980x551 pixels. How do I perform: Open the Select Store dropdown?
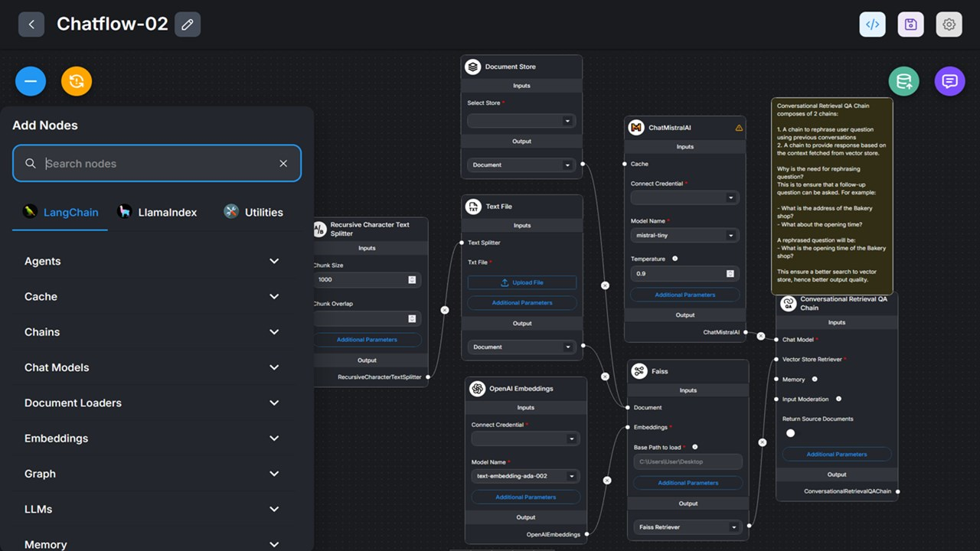(x=521, y=121)
